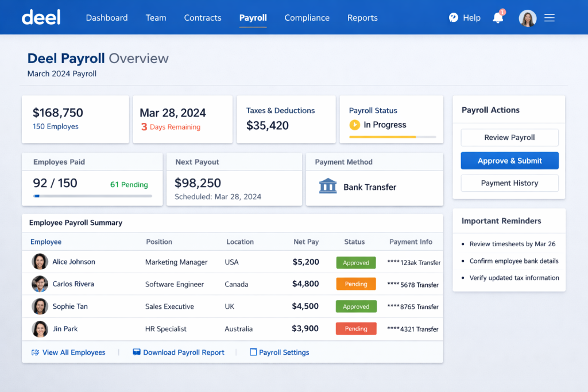
Task: Click Jin Park's avatar
Action: 40,329
